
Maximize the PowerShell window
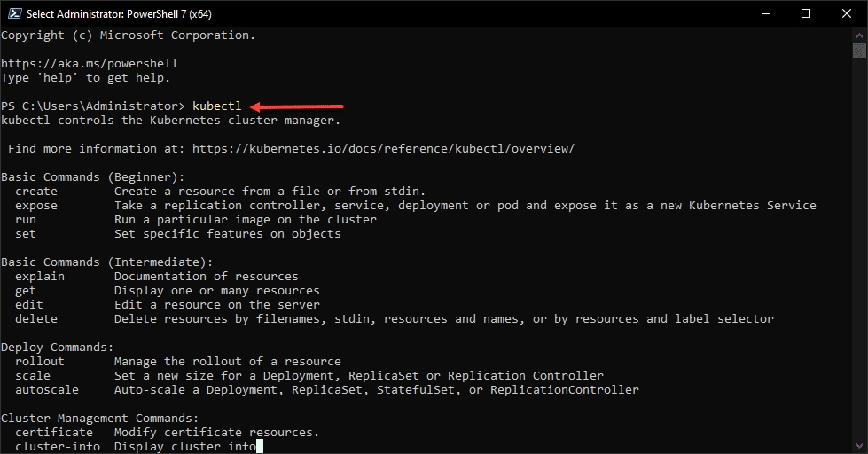(806, 13)
